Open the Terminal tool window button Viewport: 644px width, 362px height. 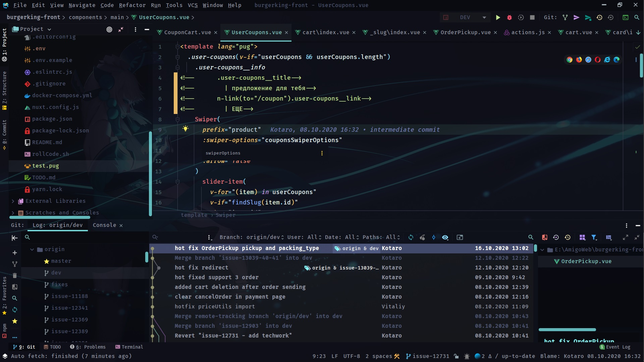[x=129, y=347]
